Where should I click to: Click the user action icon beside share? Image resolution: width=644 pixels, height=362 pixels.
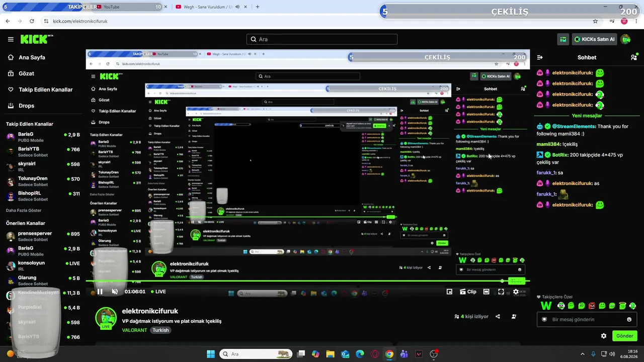click(x=514, y=317)
